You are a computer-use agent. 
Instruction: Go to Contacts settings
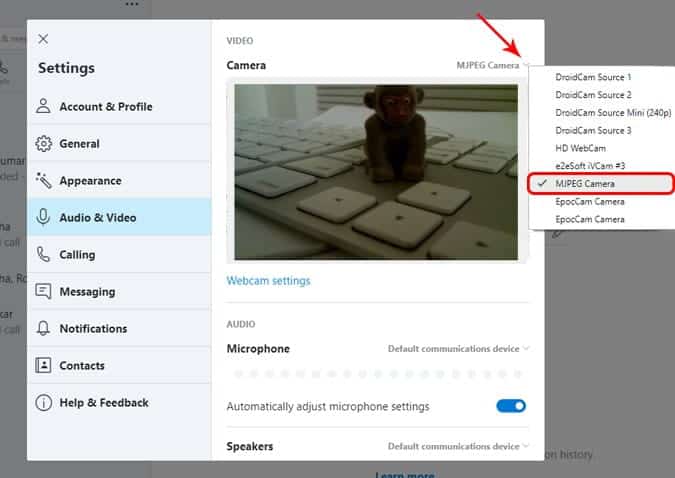(x=119, y=366)
